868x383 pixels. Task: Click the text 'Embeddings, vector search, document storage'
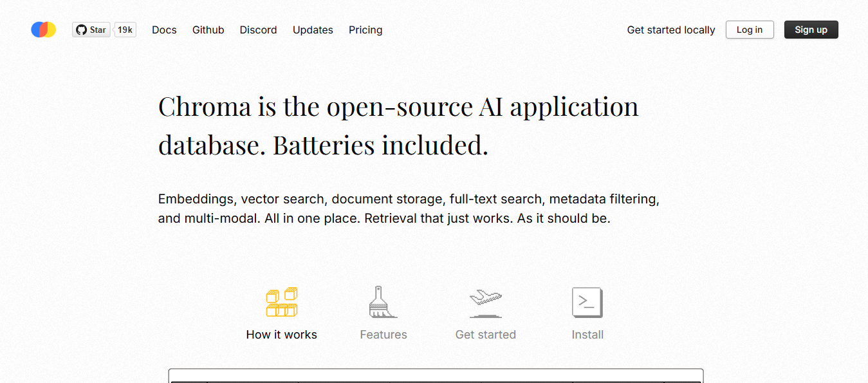300,200
